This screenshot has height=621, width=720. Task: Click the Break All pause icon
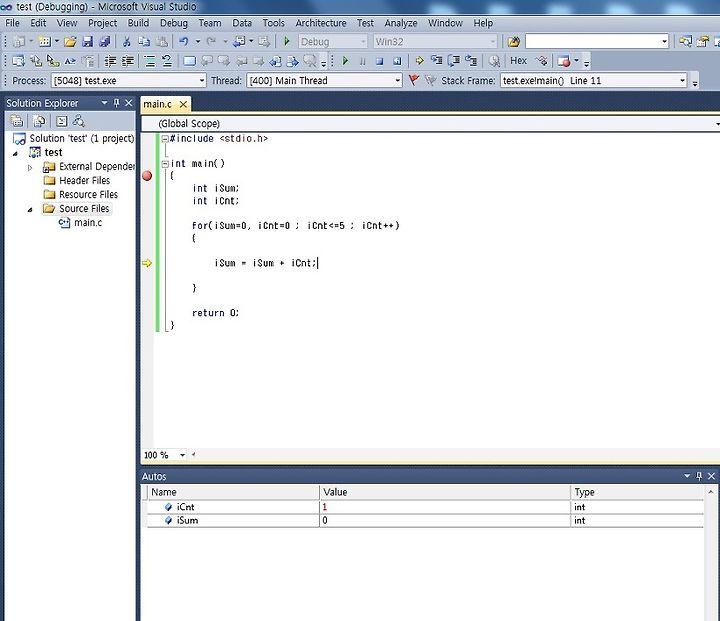tap(363, 61)
